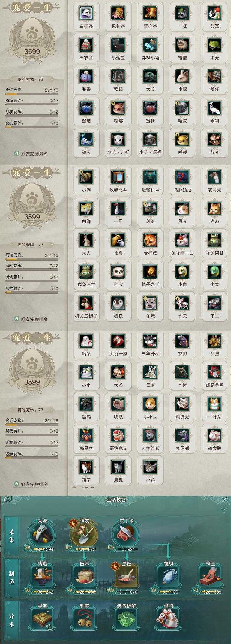Open first 好友宠物排名 link

click(31, 154)
